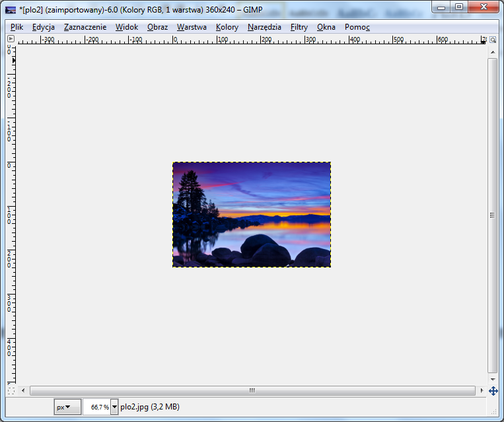504x422 pixels.
Task: Open the Widok menu
Action: pyautogui.click(x=127, y=27)
